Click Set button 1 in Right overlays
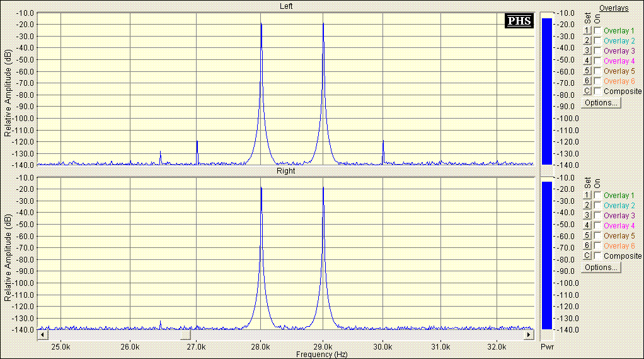This screenshot has width=644, height=359. 587,195
